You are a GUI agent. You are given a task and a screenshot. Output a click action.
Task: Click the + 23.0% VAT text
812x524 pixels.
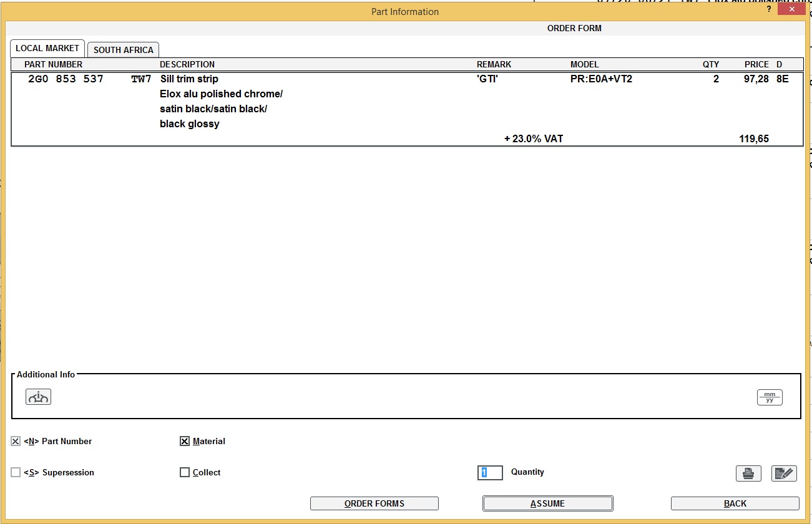[534, 139]
